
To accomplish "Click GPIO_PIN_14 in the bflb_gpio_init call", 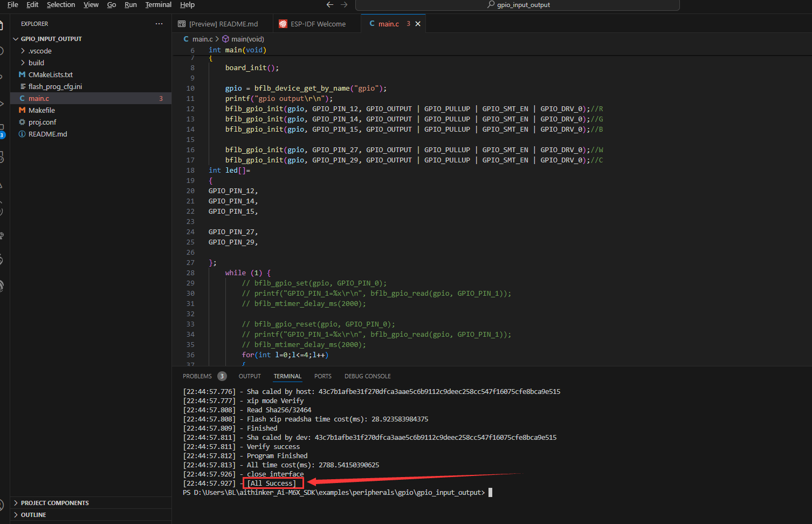I will pos(335,119).
